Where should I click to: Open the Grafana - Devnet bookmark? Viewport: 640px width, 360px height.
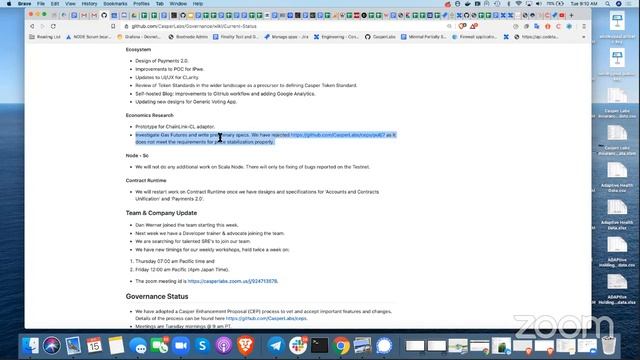click(139, 37)
